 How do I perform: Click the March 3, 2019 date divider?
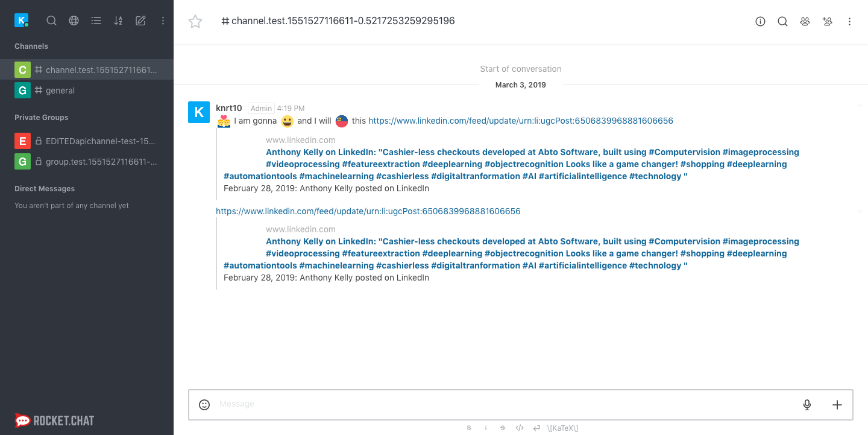(x=521, y=85)
